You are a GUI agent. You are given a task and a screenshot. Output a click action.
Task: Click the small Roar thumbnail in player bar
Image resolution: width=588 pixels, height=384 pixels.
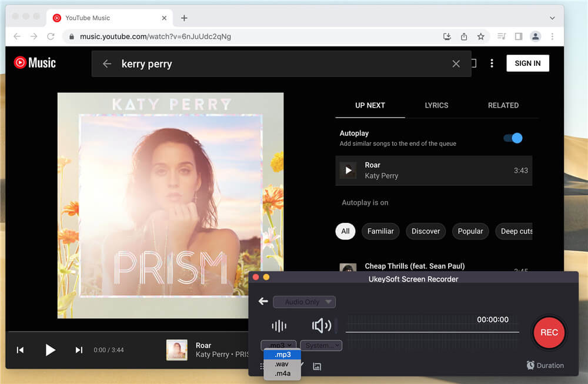point(176,350)
